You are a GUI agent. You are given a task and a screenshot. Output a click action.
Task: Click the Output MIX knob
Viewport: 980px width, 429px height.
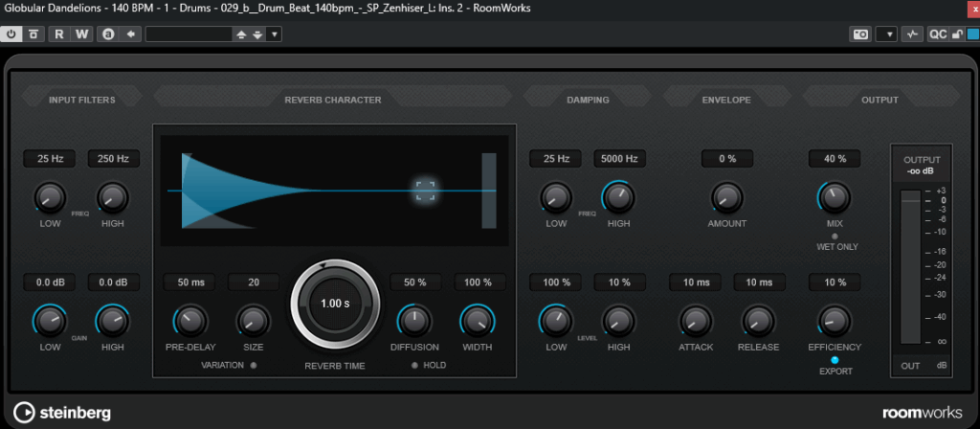835,198
